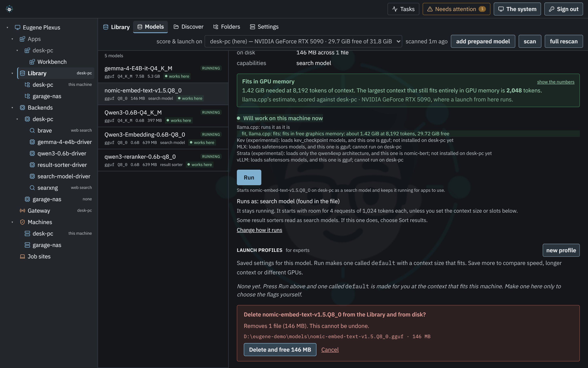Click Delete and free 146 MB

coord(280,350)
